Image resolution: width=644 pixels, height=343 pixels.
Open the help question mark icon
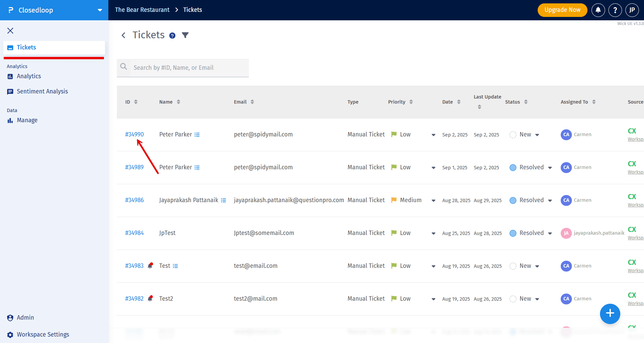click(615, 10)
